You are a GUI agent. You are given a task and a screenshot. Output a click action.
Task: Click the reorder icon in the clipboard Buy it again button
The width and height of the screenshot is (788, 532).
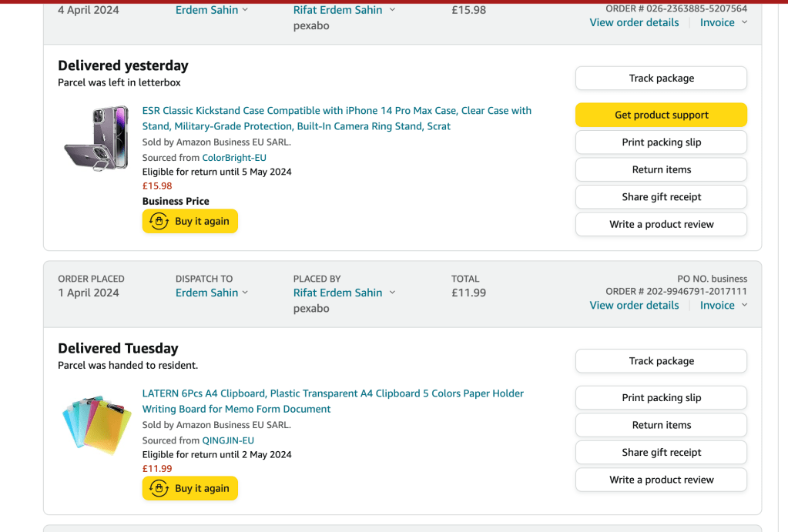159,488
